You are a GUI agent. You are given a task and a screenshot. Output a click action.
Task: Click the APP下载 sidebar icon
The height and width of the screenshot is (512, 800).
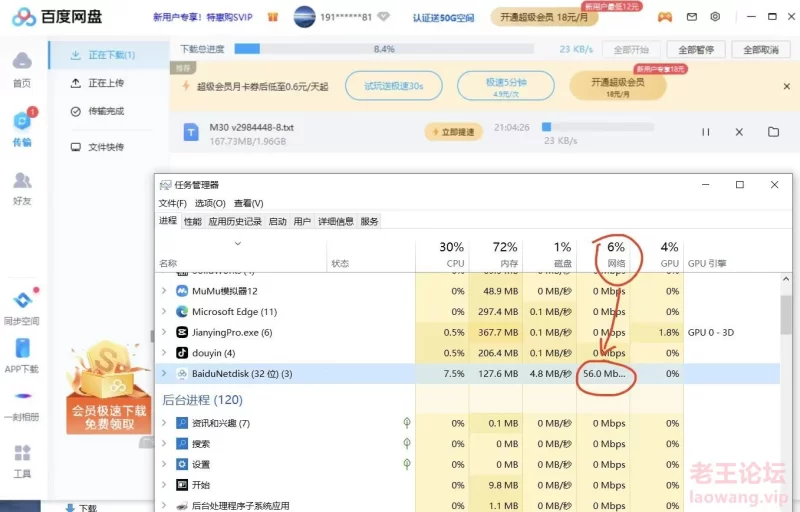(x=22, y=356)
